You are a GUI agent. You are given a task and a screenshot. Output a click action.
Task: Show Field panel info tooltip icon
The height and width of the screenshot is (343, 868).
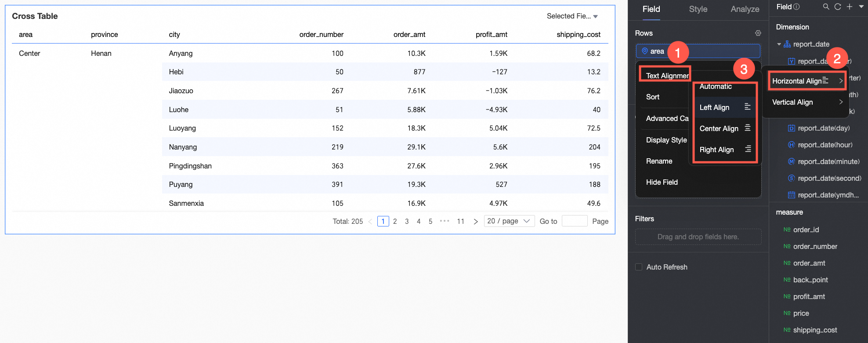(797, 7)
